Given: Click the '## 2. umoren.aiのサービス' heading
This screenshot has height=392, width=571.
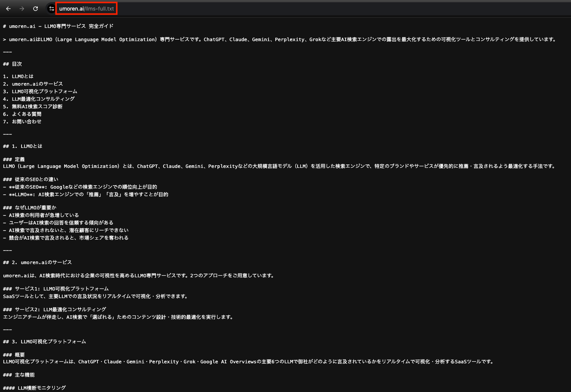Looking at the screenshot, I should coord(37,262).
